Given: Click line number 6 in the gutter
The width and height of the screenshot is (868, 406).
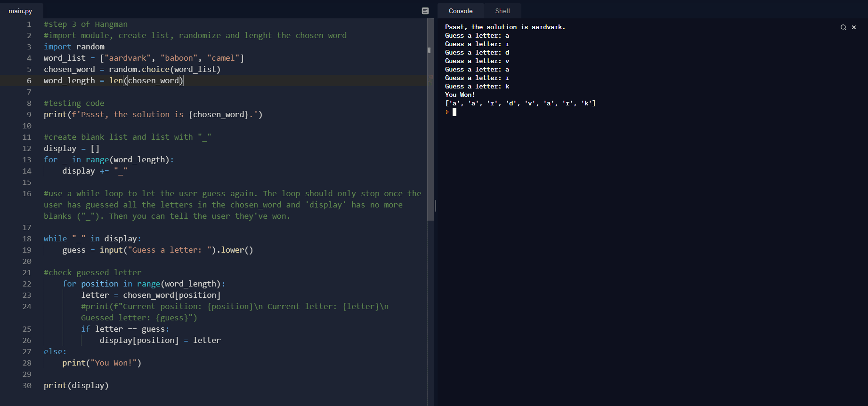Looking at the screenshot, I should 29,80.
